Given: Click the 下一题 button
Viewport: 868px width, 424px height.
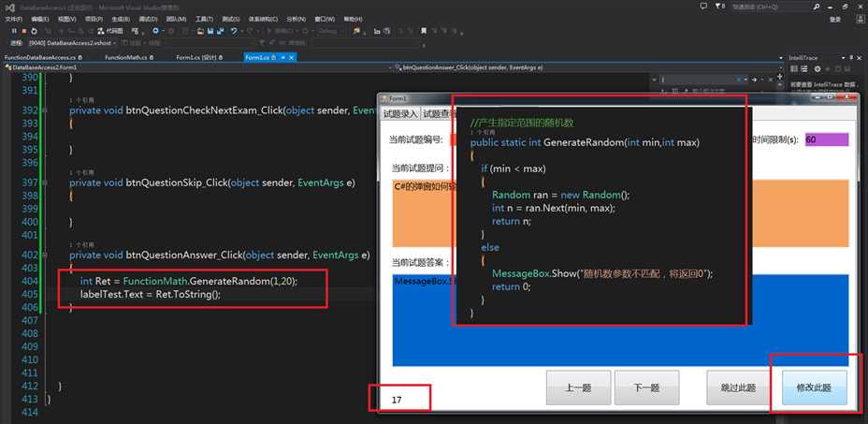Looking at the screenshot, I should point(646,388).
